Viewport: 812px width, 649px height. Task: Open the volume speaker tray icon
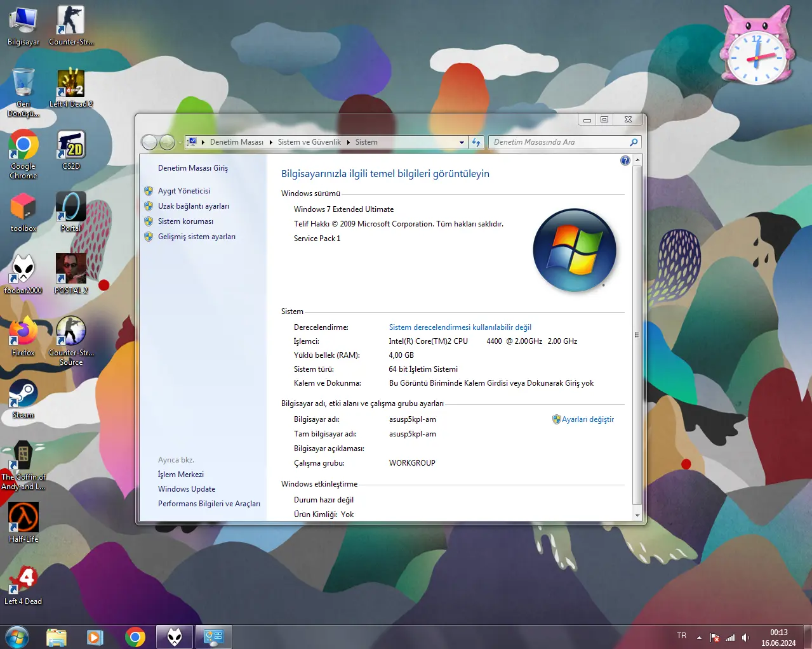coord(745,638)
